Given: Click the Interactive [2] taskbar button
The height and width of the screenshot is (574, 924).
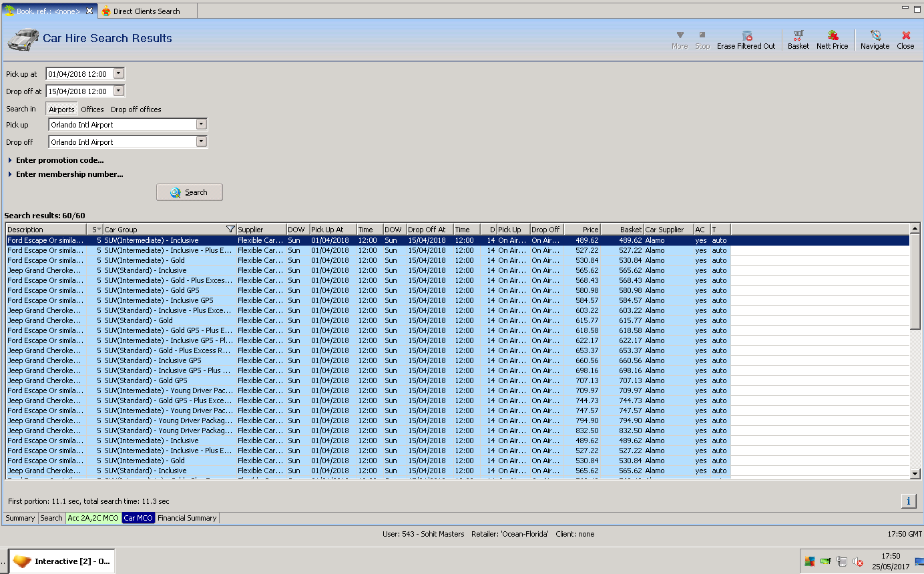Looking at the screenshot, I should point(62,561).
